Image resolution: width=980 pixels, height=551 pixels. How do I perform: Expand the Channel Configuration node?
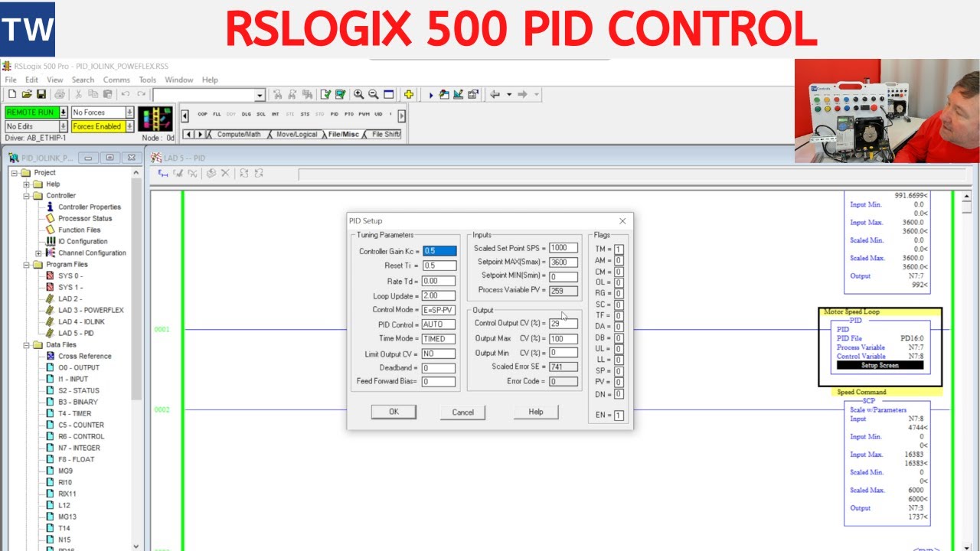click(x=39, y=253)
